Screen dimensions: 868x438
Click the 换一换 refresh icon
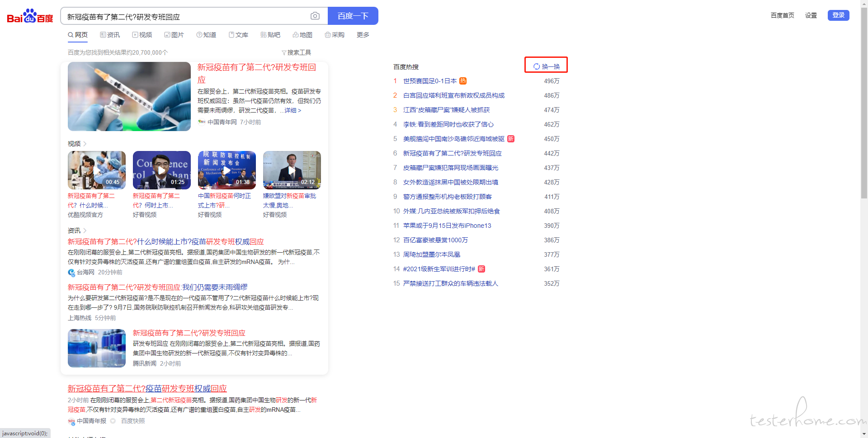coord(537,66)
